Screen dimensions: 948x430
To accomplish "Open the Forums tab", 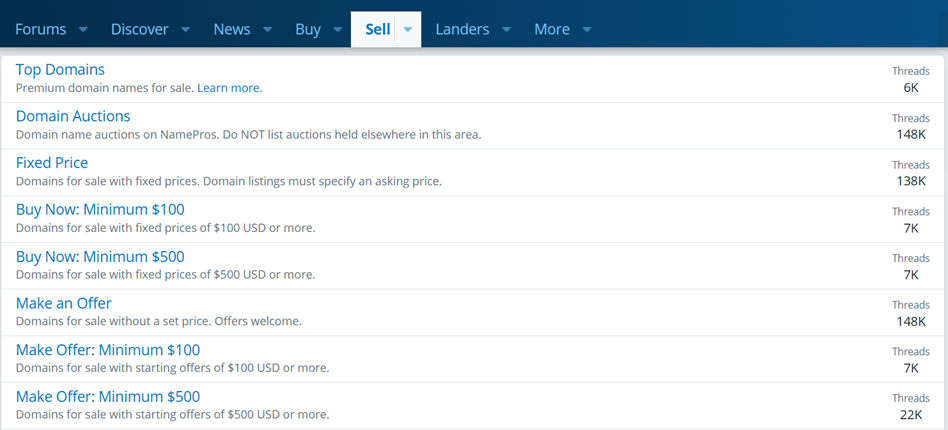I will (x=41, y=29).
